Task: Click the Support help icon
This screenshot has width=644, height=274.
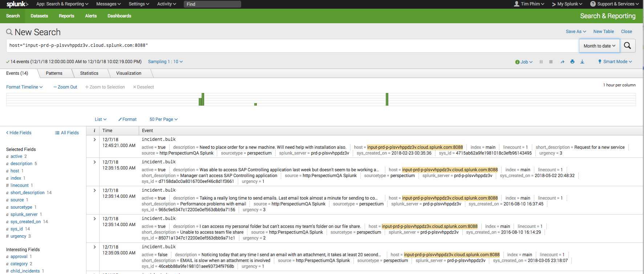Action: pos(593,4)
